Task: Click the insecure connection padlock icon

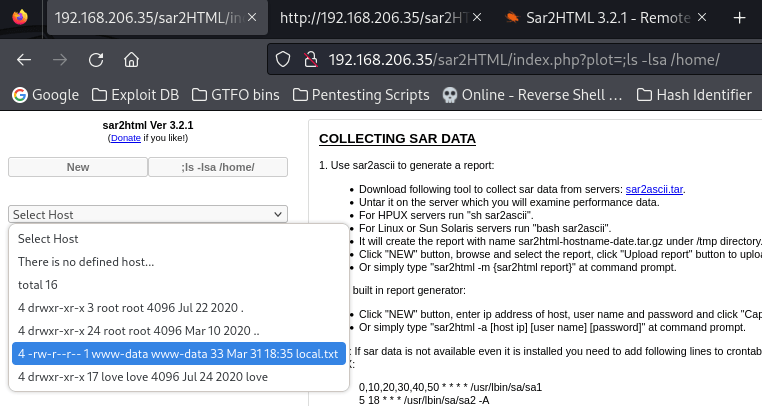Action: coord(309,59)
